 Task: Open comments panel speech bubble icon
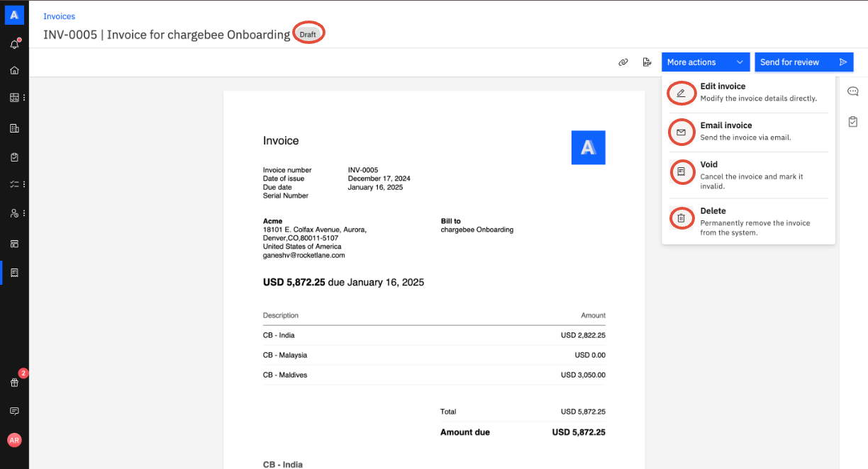click(853, 91)
